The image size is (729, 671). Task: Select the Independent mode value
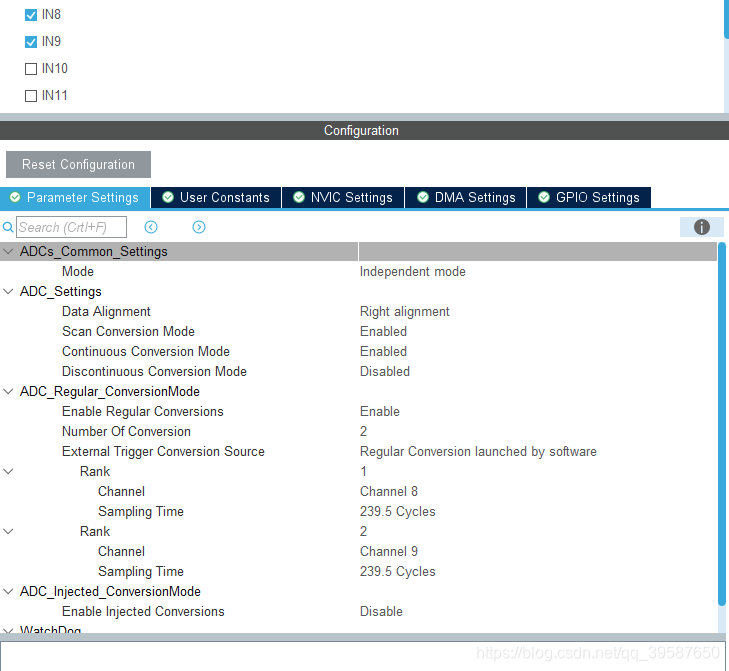[412, 272]
